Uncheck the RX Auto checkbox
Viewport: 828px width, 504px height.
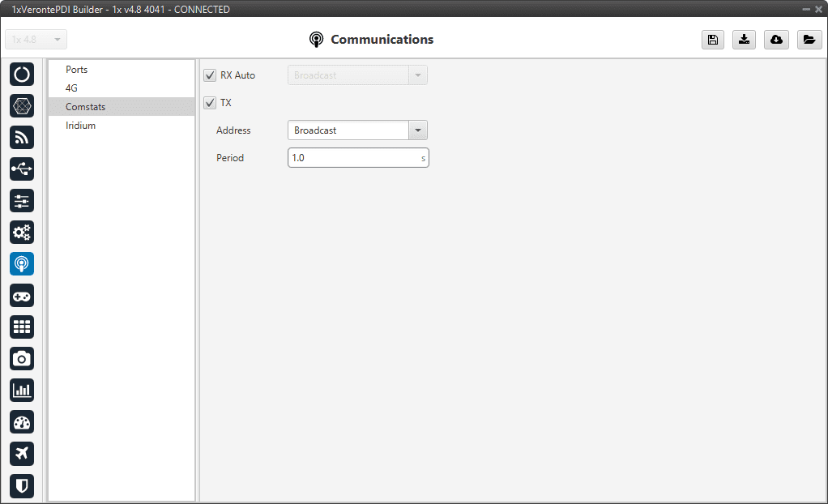pos(210,75)
